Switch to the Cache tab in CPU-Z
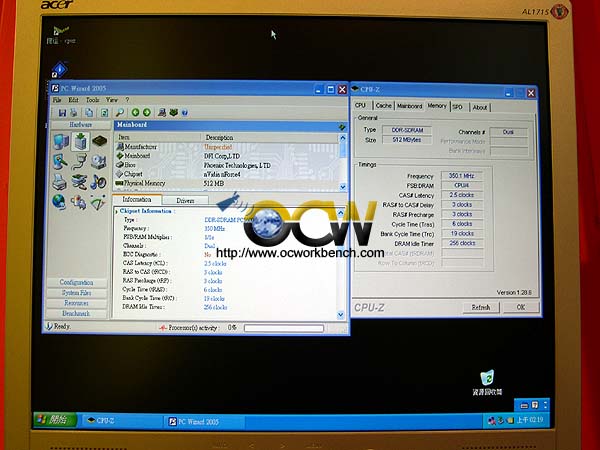Screen dimensions: 600x450 click(383, 106)
